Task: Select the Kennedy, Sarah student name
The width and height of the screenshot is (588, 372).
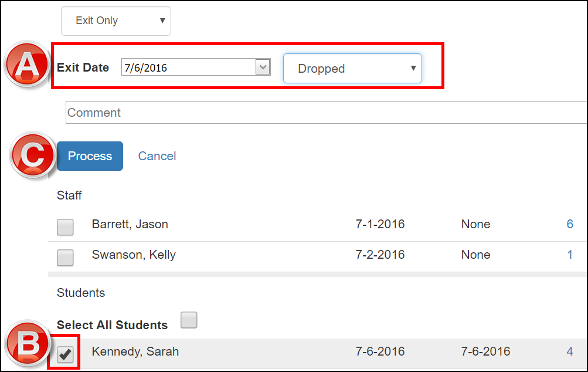Action: click(135, 351)
